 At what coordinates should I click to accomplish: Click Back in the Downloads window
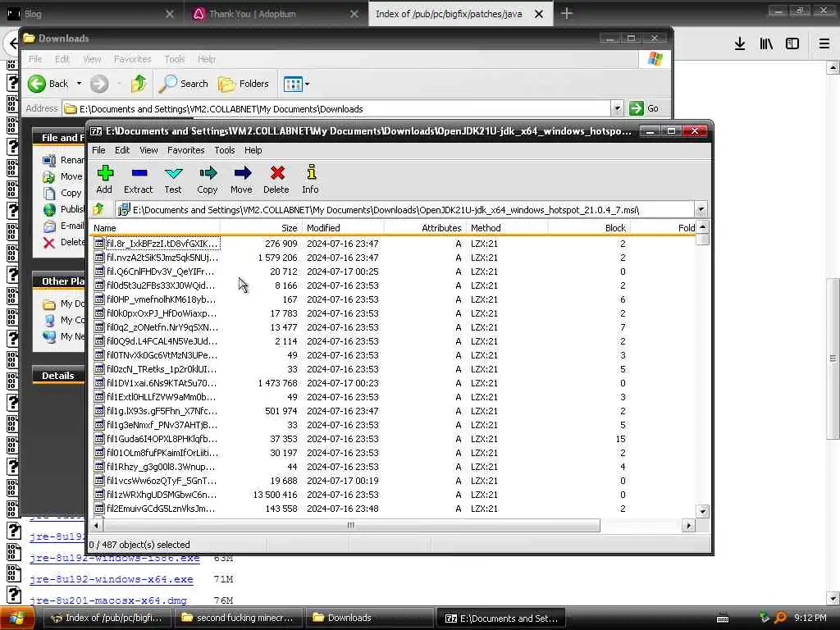coord(48,84)
